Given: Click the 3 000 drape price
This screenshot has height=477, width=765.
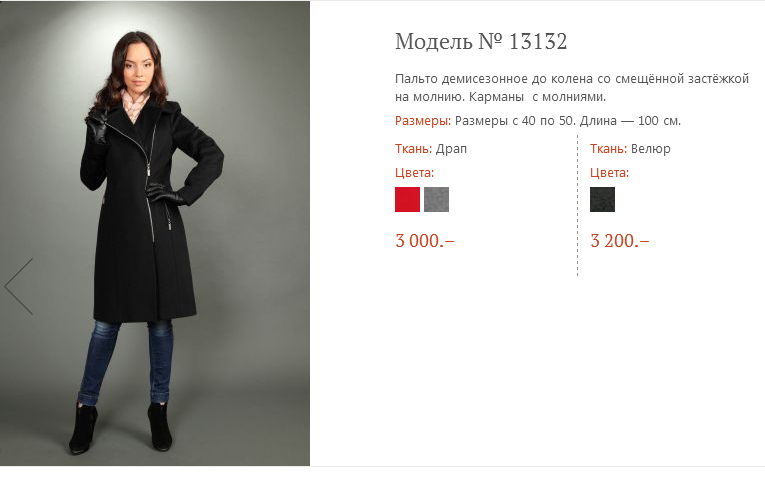Looking at the screenshot, I should click(x=425, y=240).
